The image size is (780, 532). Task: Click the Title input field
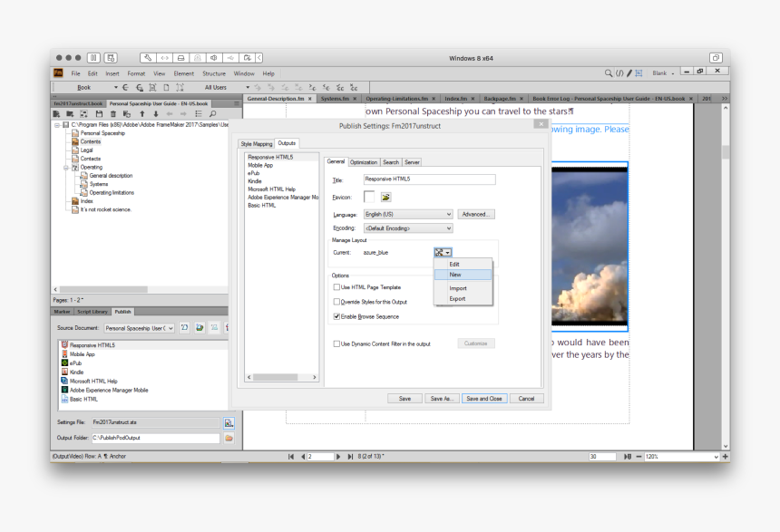pyautogui.click(x=429, y=179)
